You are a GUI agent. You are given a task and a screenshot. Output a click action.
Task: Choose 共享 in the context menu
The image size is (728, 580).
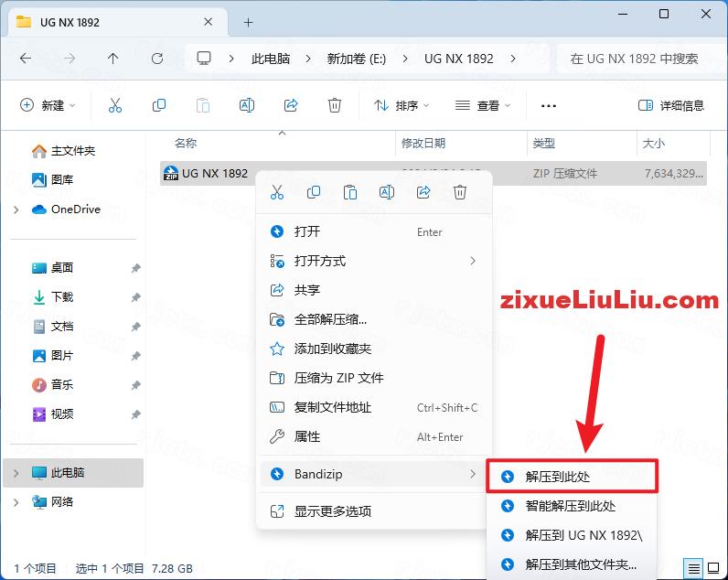pyautogui.click(x=374, y=290)
